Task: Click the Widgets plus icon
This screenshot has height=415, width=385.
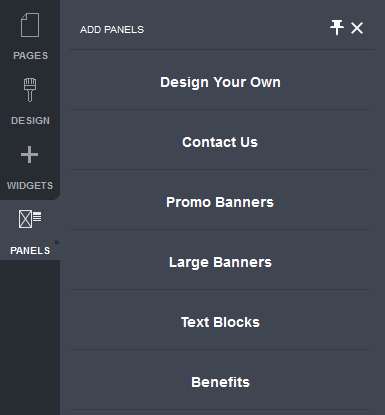Action: coord(30,155)
